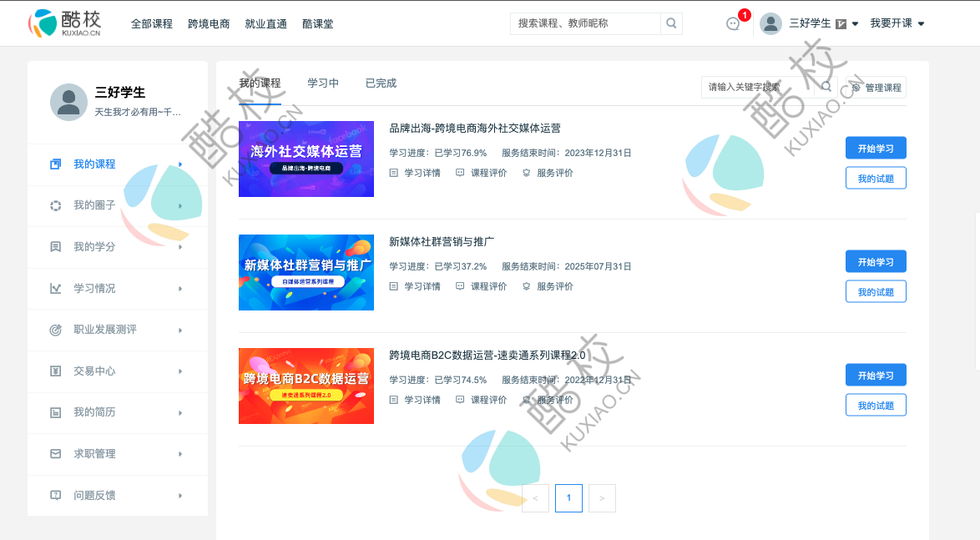Select the 我的课程 tab
980x540 pixels.
point(260,83)
